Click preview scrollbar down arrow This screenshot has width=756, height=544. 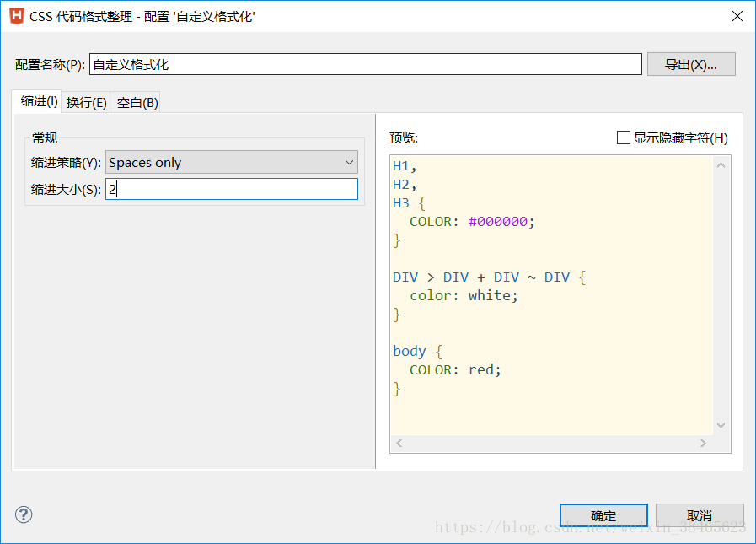(x=721, y=425)
